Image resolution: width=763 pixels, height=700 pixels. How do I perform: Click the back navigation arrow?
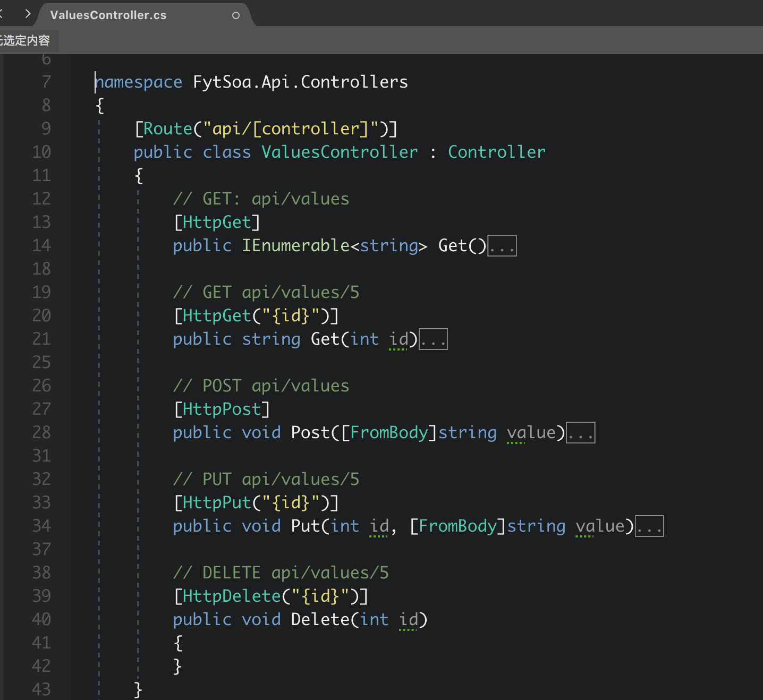(2, 14)
